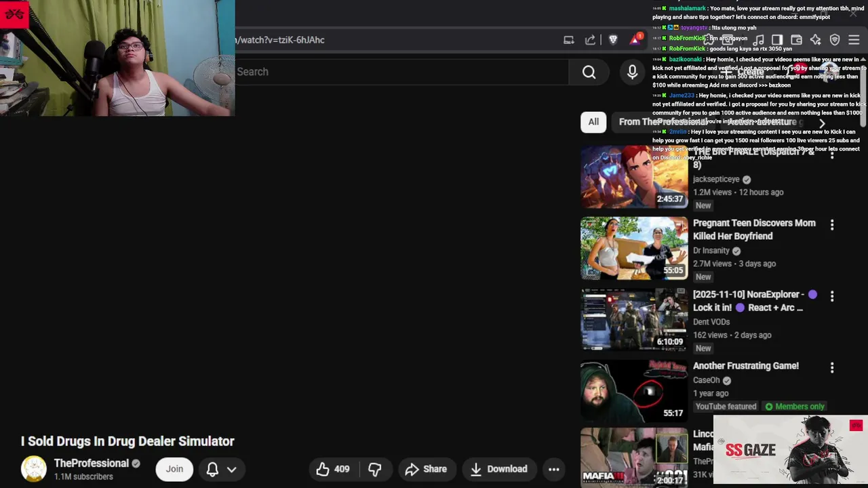Open 'Pregnant Teen Discovers Mom Killed Her Boyfriend' title
Screen dimensions: 868x488
pos(754,230)
